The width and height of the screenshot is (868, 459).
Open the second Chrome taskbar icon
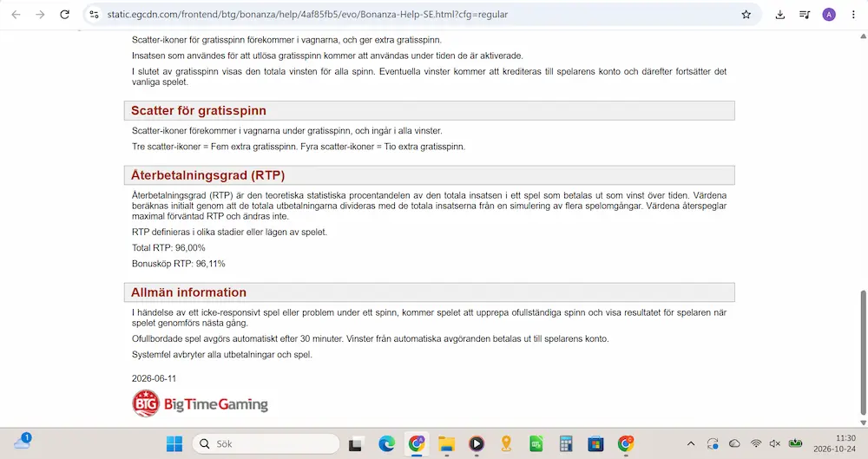[626, 443]
